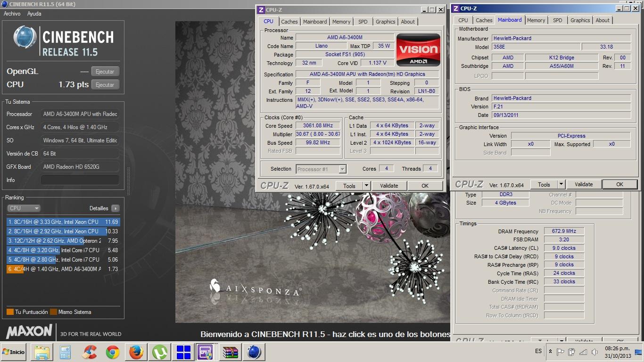Select ranking row 1 Xeon 11.69

pos(64,222)
